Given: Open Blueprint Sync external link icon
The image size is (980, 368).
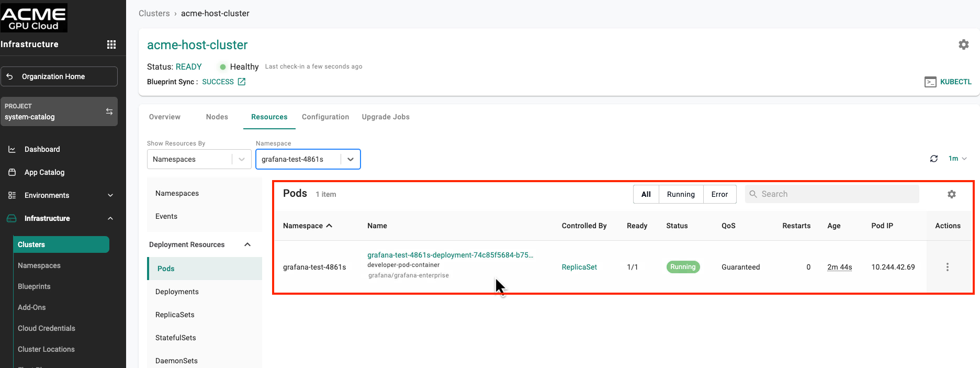Looking at the screenshot, I should click(x=242, y=82).
